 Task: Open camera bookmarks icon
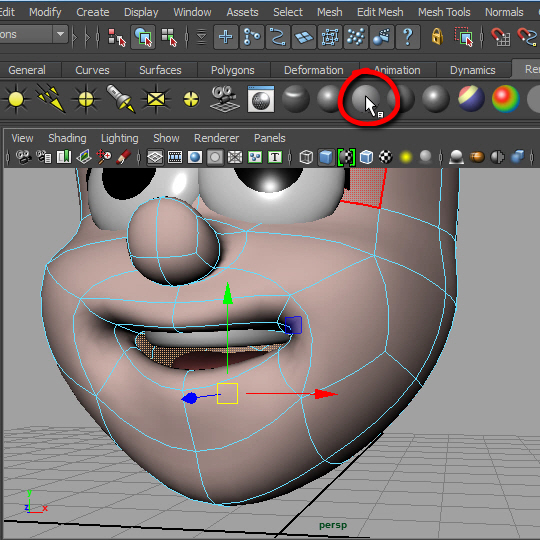click(x=64, y=157)
